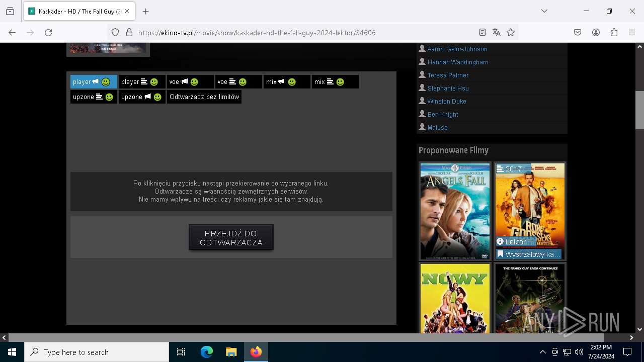Open actor Aaron Taylor-Johnson link
This screenshot has width=644, height=362.
click(x=457, y=49)
